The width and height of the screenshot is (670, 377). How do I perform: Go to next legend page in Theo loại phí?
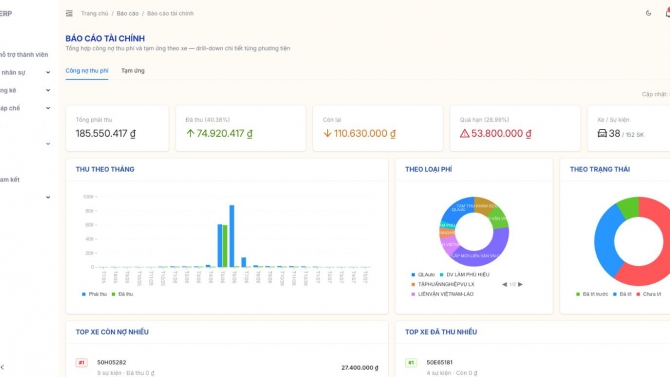click(520, 284)
